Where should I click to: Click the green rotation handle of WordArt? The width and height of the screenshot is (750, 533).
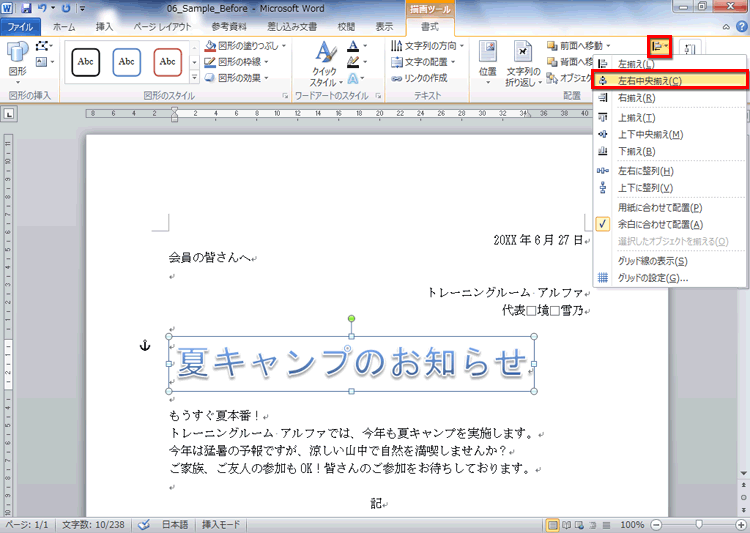coord(352,319)
